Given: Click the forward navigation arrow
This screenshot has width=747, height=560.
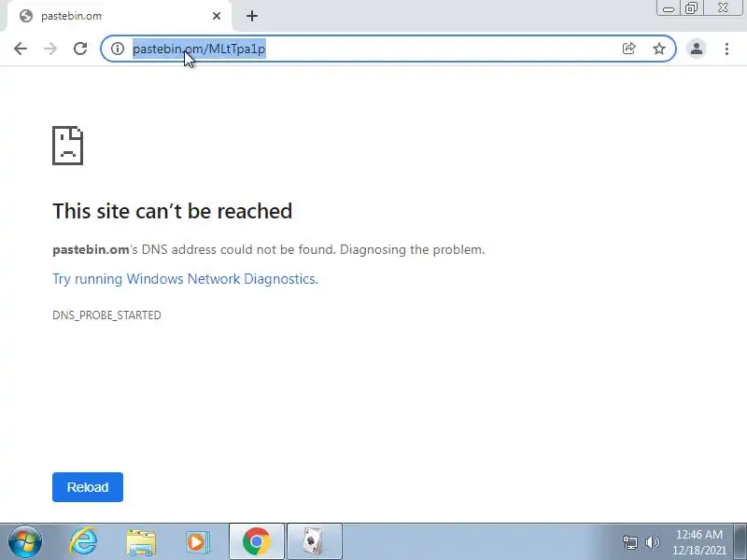Looking at the screenshot, I should click(50, 49).
